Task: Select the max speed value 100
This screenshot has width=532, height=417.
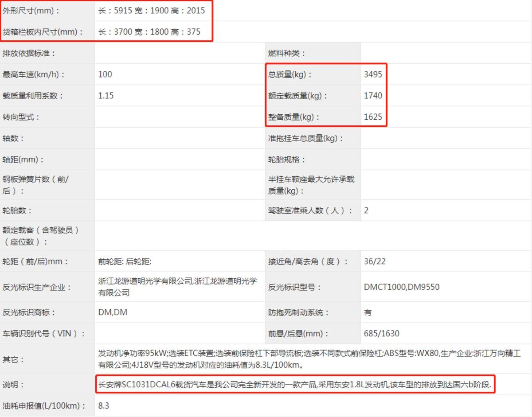Action: click(x=105, y=74)
